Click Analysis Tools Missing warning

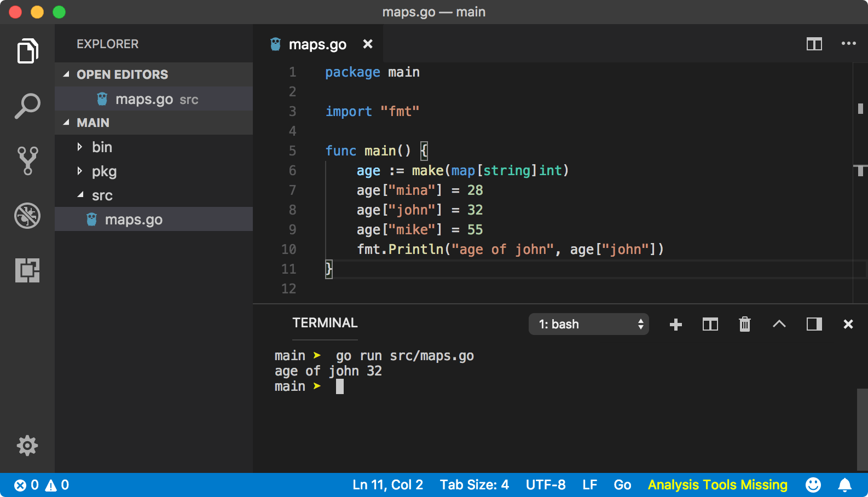pos(717,485)
